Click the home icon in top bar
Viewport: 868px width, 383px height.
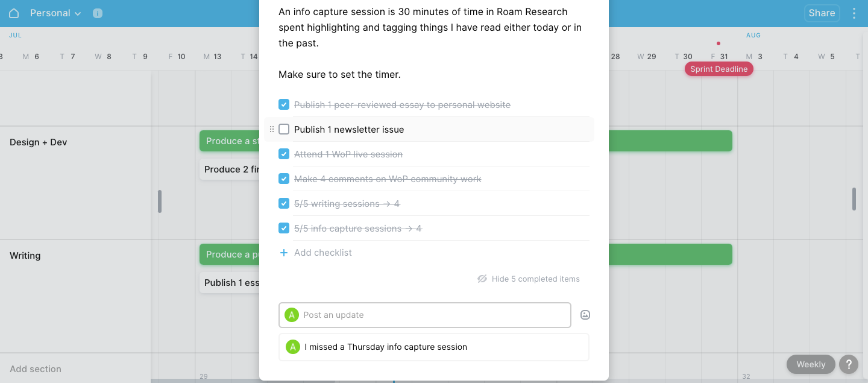14,13
